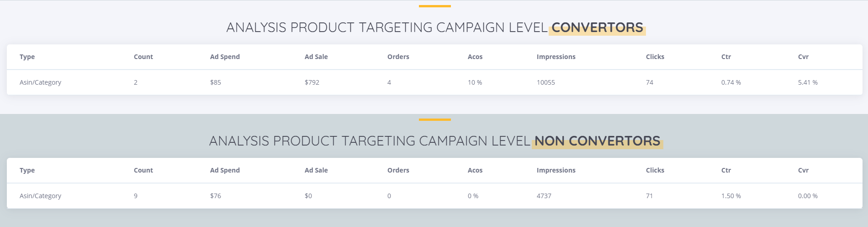Select the $76 Ad Spend value

pyautogui.click(x=216, y=196)
